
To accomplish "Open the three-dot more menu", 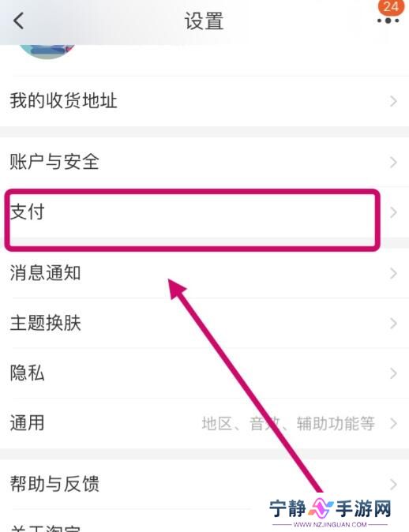I will (388, 21).
